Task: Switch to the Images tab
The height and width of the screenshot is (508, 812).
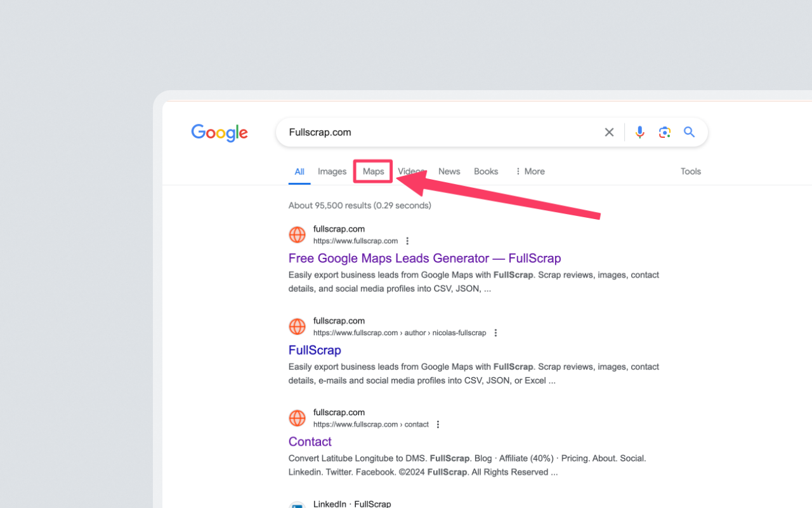Action: click(x=332, y=171)
